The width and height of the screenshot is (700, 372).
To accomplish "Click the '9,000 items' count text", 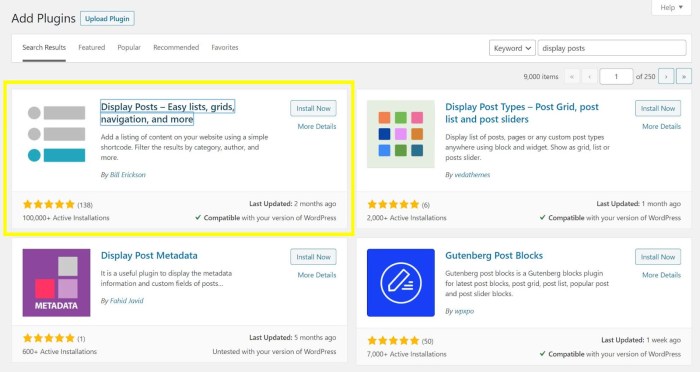I will (541, 77).
